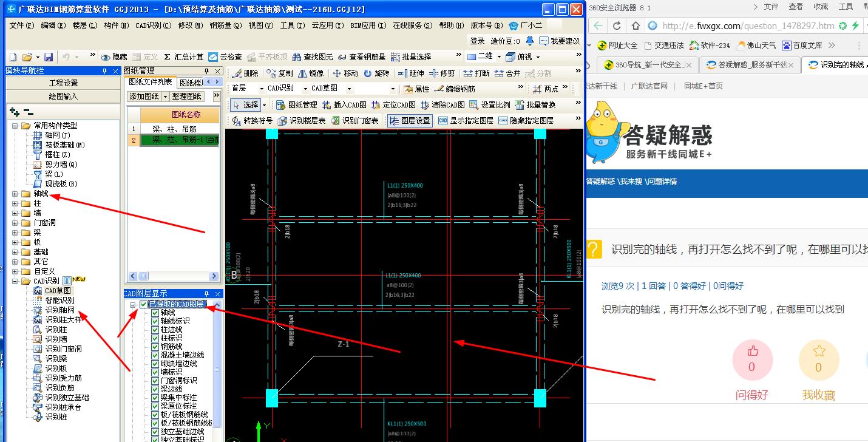Uncheck the 轴线 layer checkbox
This screenshot has height=442, width=868.
(x=155, y=313)
